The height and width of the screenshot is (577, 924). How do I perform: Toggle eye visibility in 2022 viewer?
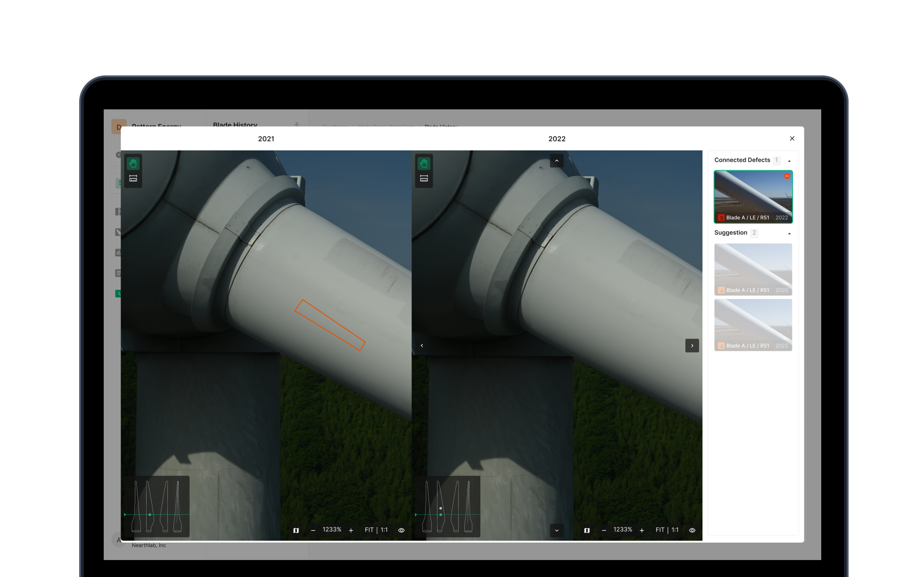pos(692,530)
